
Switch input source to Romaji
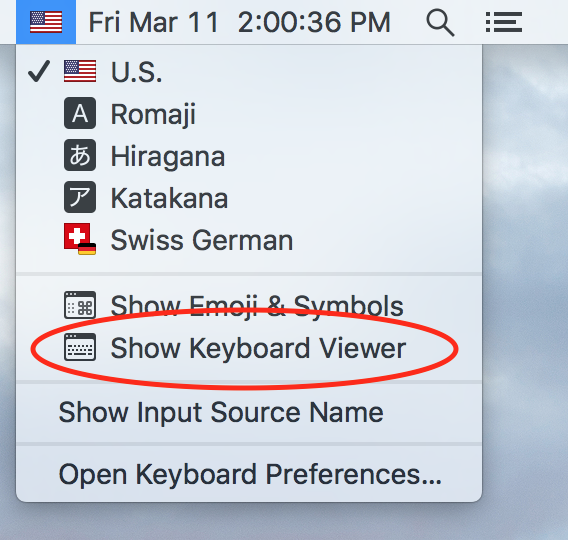(x=249, y=113)
